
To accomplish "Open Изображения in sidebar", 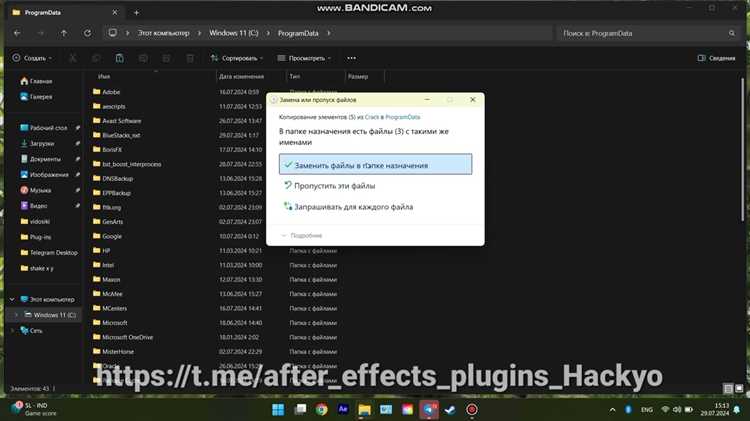I will click(45, 175).
